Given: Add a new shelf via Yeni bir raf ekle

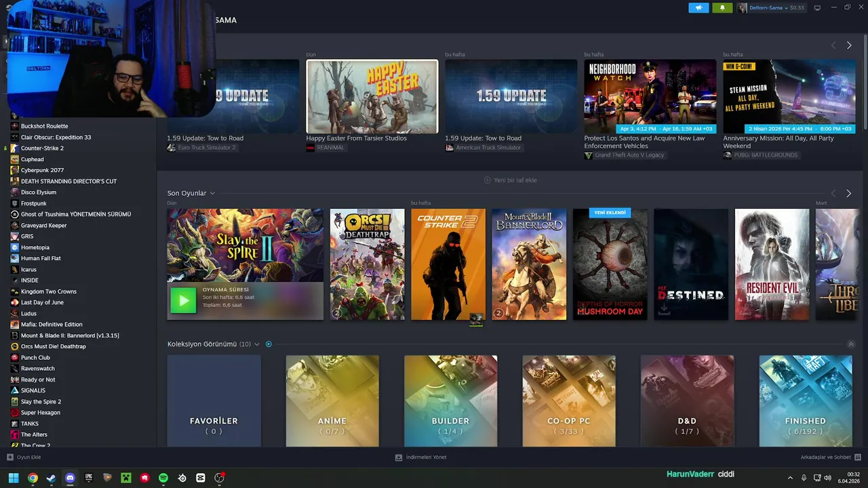Looking at the screenshot, I should click(511, 180).
